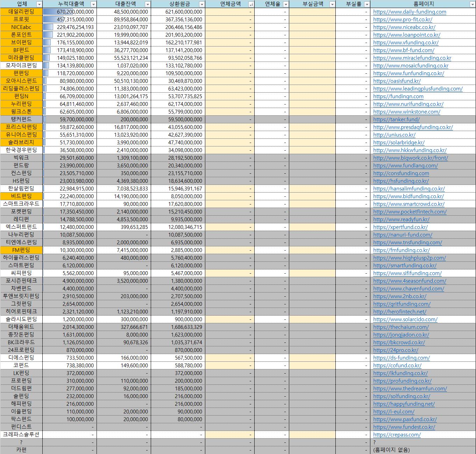Open the daily-funding.com homepage link
476x454 pixels.
(410, 12)
